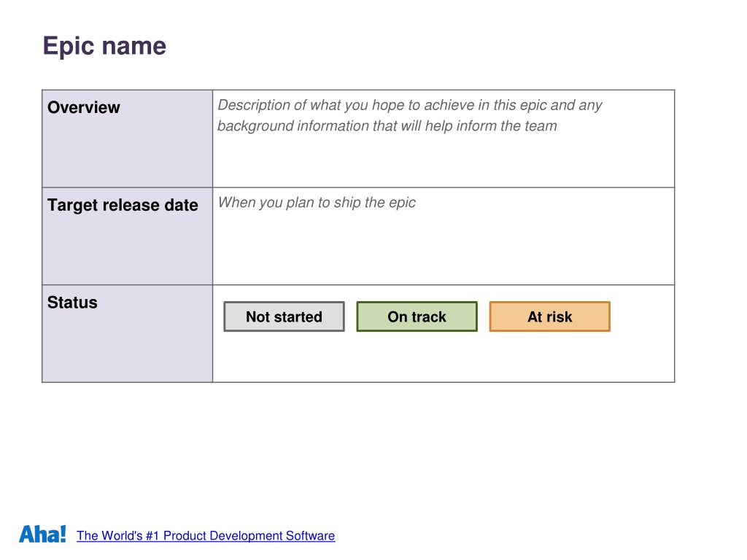Viewport: 747px width, 560px height.
Task: Open The World's #1 Product Development Software link
Action: (206, 536)
